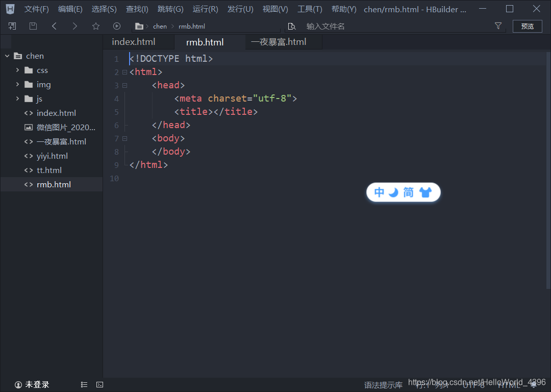Open the filter funnel icon

pyautogui.click(x=498, y=26)
